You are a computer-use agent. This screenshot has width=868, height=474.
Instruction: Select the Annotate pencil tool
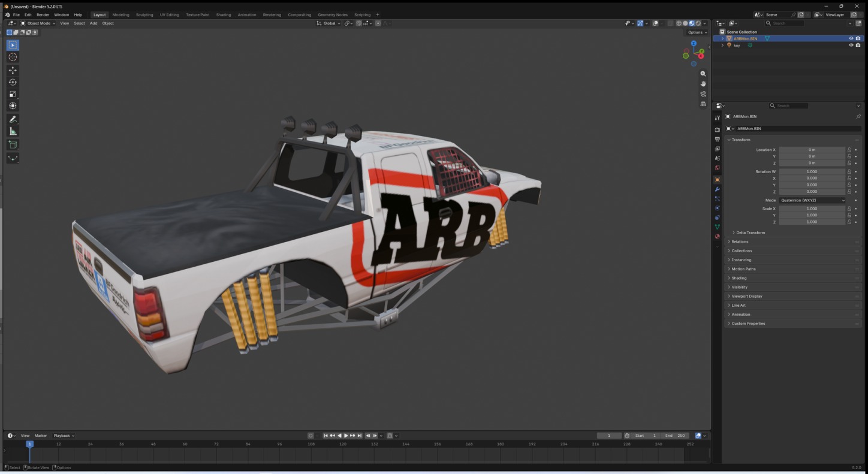click(13, 119)
